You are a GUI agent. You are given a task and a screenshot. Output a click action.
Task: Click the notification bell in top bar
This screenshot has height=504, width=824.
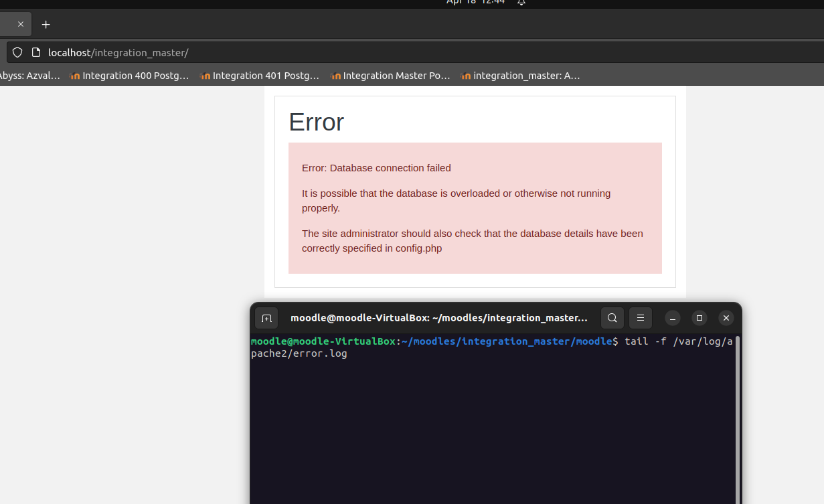[x=521, y=2]
